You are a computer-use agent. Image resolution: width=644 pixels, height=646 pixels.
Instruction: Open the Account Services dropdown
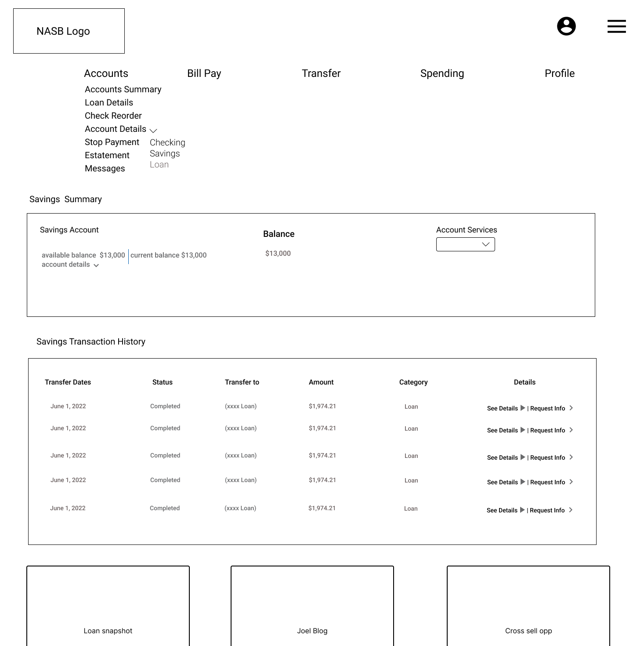click(x=466, y=244)
